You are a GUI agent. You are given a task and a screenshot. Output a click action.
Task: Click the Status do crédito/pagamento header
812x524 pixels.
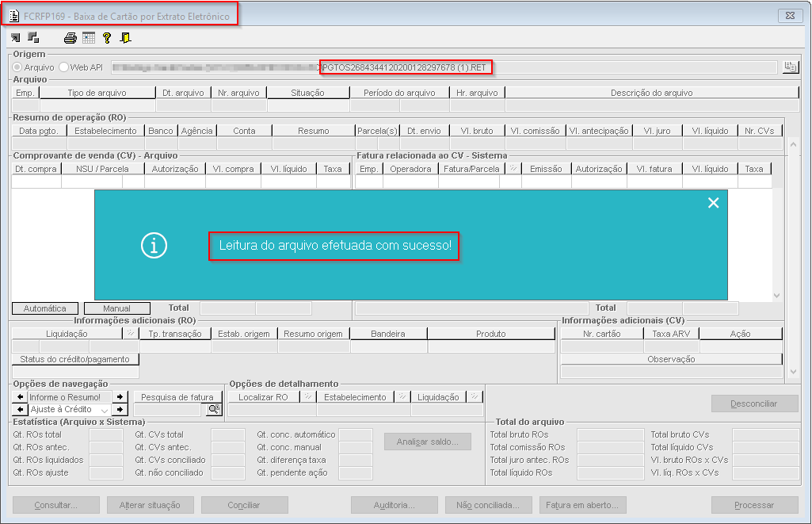coord(75,359)
